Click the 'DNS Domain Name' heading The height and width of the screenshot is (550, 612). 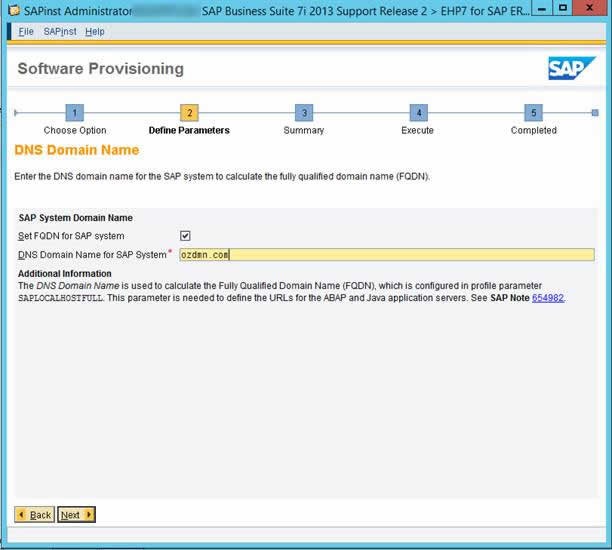76,150
